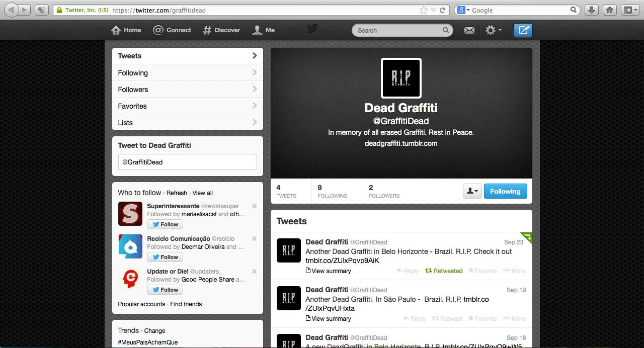Open the Discover tab in Twitter navbar
This screenshot has width=644, height=348.
pyautogui.click(x=221, y=30)
